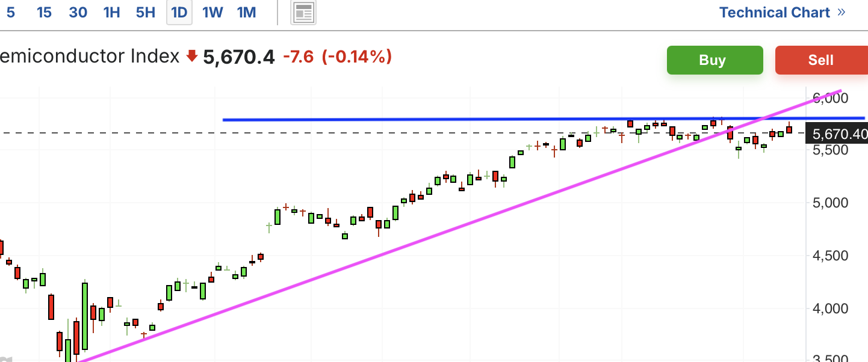The image size is (868, 362).
Task: Open the chart layout grid icon
Action: tap(303, 13)
